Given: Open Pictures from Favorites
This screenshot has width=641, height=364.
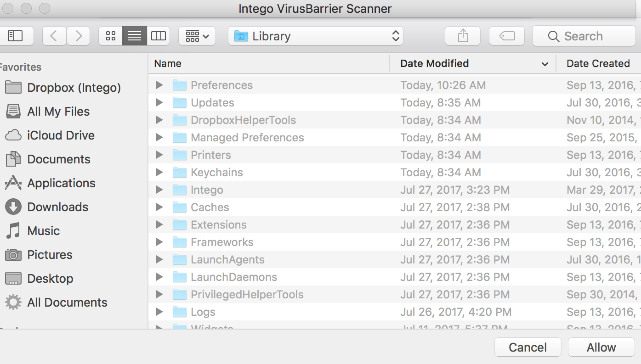Looking at the screenshot, I should [x=39, y=255].
